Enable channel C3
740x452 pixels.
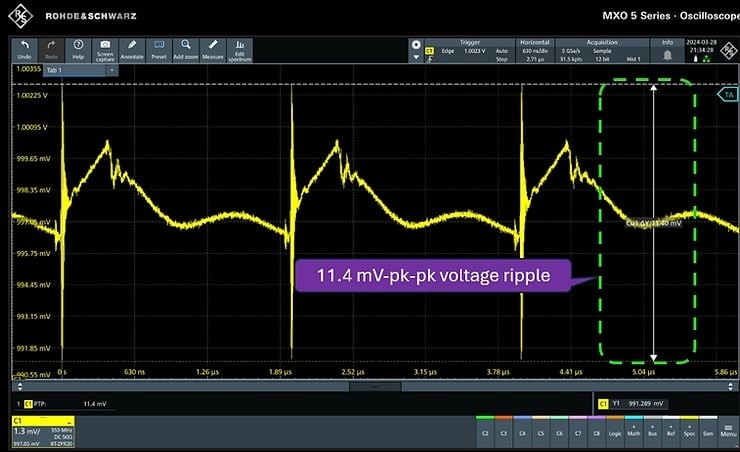[x=504, y=432]
